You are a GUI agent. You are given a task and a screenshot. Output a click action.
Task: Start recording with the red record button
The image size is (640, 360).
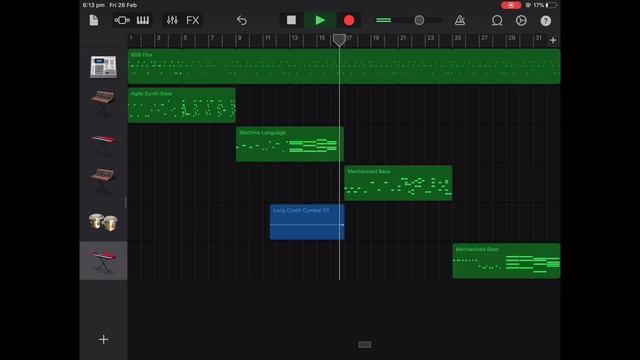click(349, 20)
